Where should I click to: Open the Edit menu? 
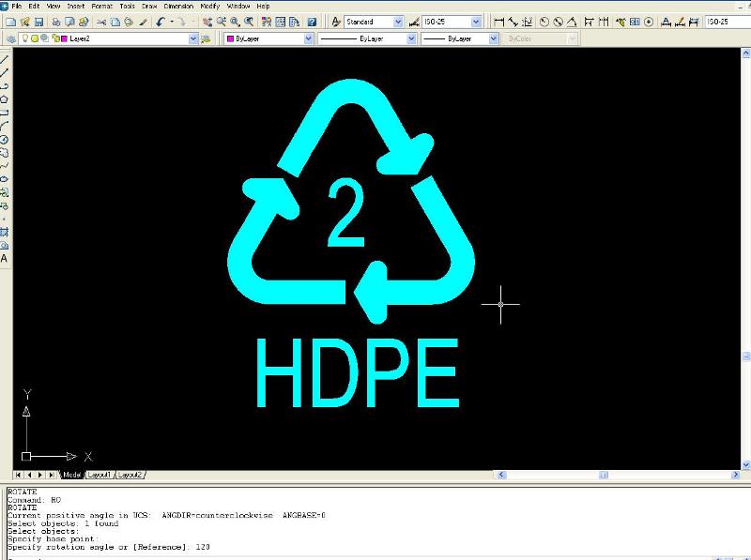click(x=34, y=7)
